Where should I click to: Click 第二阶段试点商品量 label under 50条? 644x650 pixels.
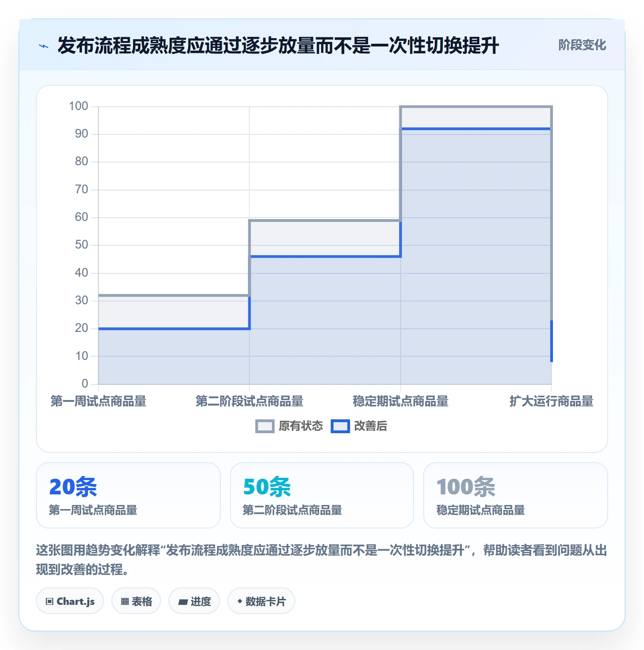293,510
